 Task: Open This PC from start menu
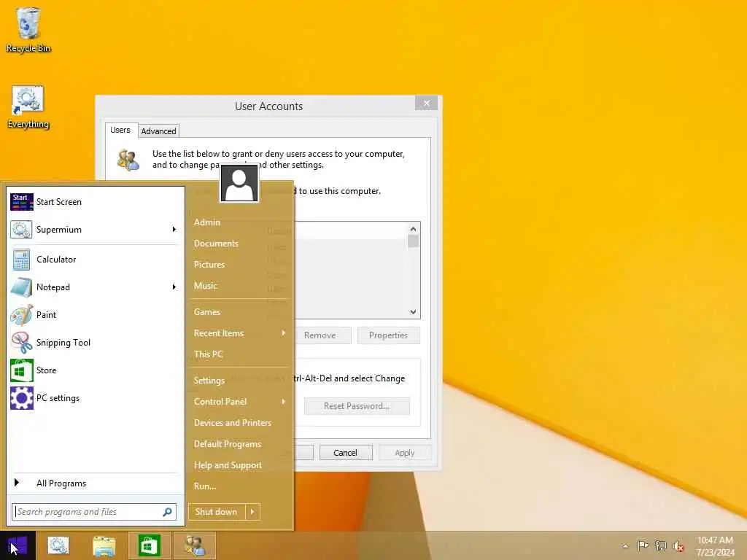(208, 354)
